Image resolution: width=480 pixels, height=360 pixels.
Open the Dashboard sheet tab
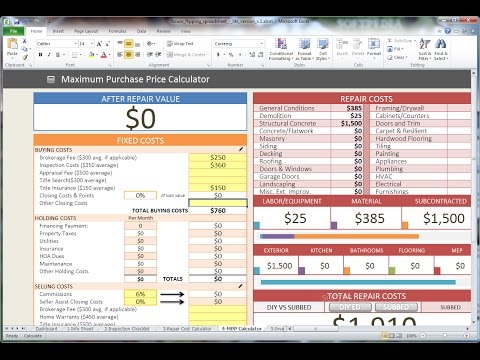(x=46, y=329)
